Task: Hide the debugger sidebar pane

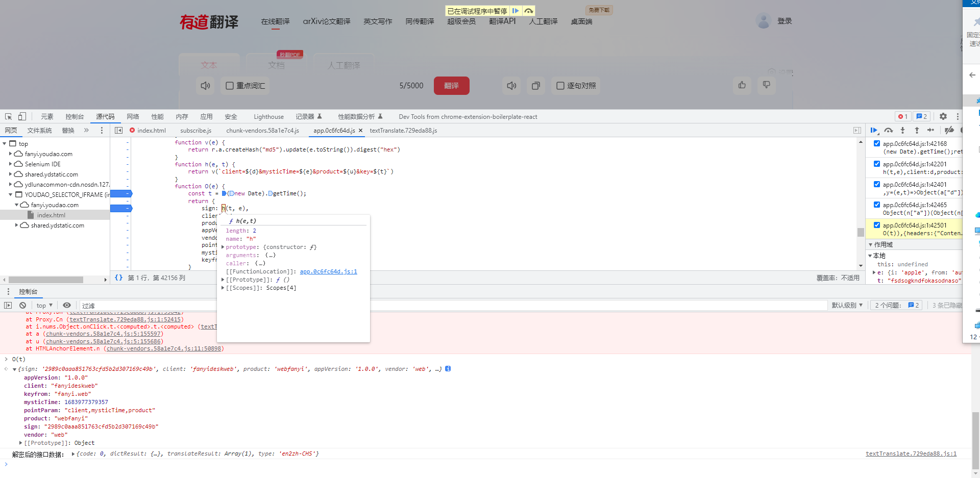Action: click(857, 131)
